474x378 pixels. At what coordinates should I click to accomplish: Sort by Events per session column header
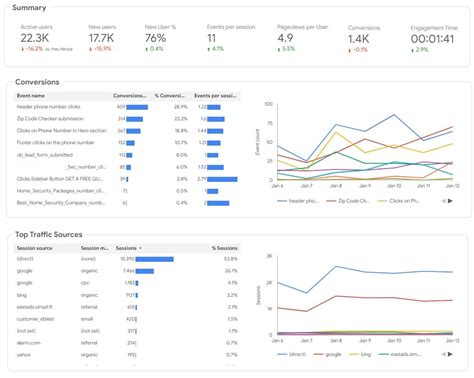click(x=215, y=96)
